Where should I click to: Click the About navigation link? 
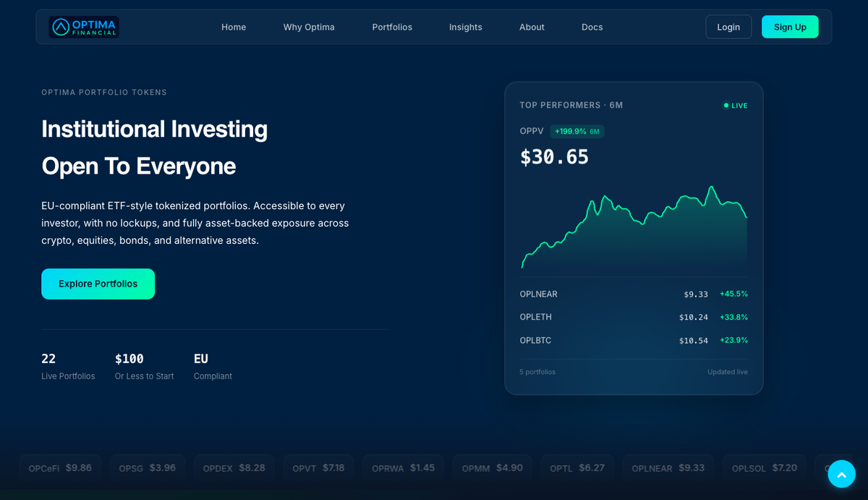click(532, 27)
